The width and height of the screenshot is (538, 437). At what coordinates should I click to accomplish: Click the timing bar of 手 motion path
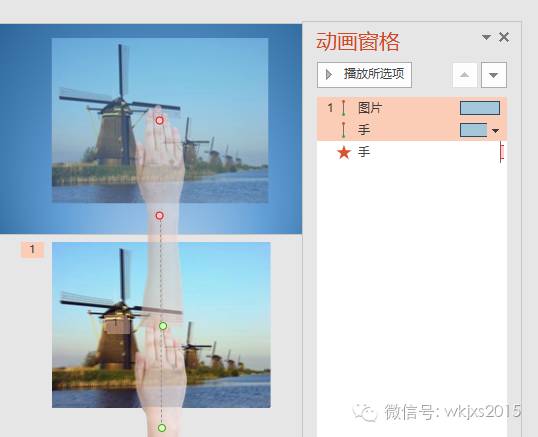point(473,130)
